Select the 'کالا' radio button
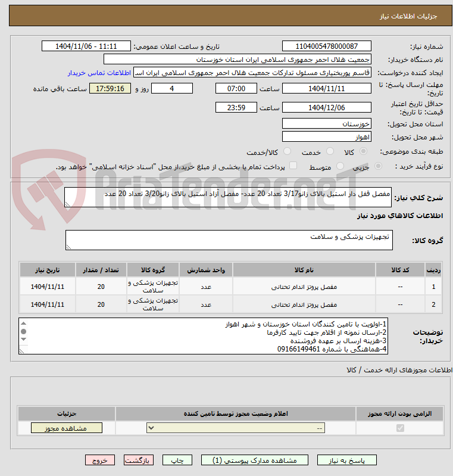The width and height of the screenshot is (453, 476). click(363, 151)
